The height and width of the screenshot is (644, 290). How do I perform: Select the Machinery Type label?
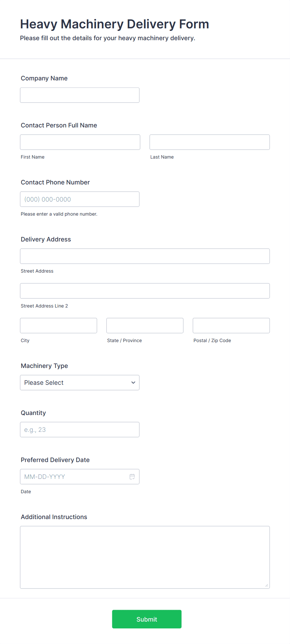(x=44, y=366)
